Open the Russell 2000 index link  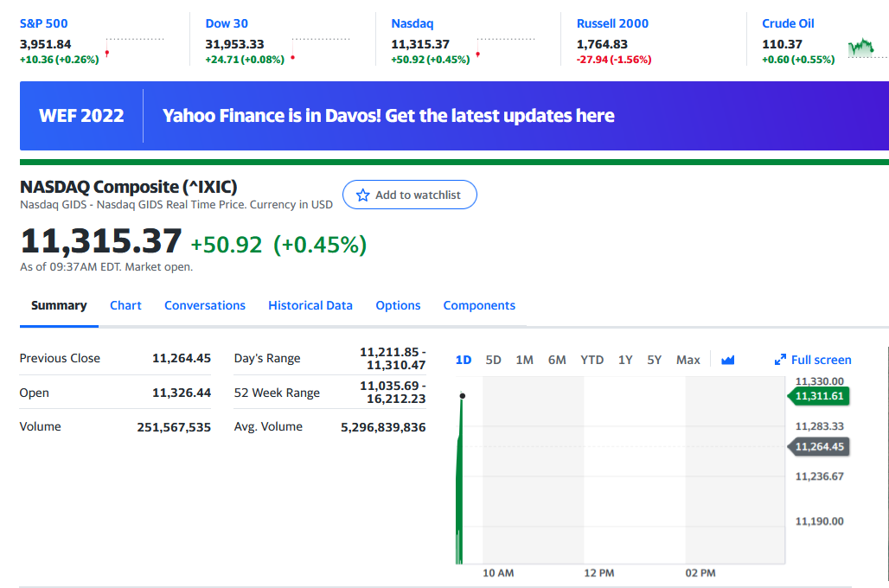(x=612, y=24)
